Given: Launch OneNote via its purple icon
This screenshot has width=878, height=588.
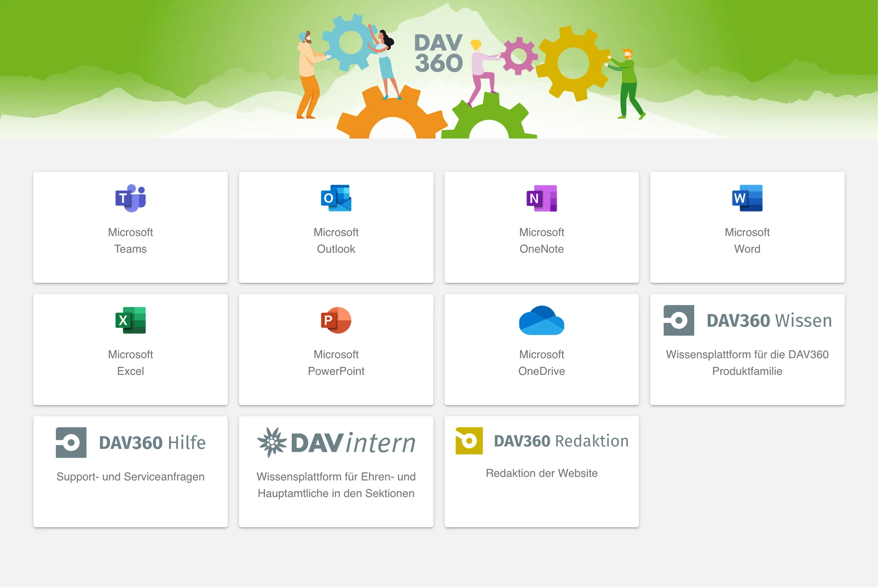Looking at the screenshot, I should coord(541,198).
